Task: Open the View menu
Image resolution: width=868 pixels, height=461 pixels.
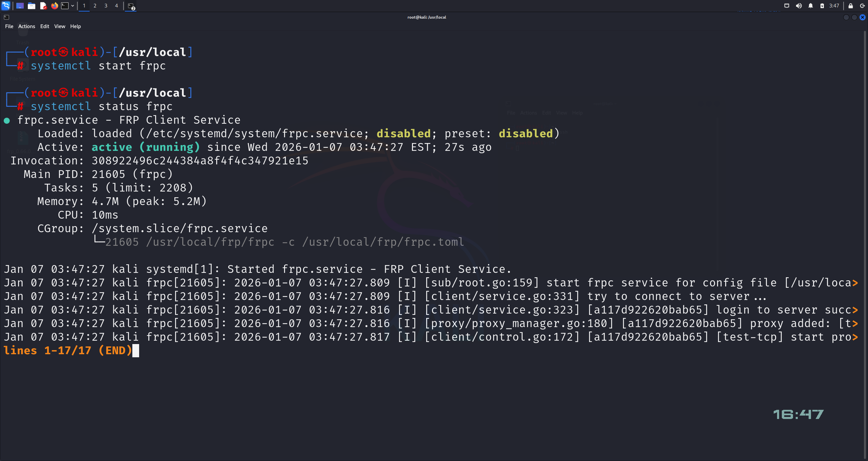Action: pos(60,26)
